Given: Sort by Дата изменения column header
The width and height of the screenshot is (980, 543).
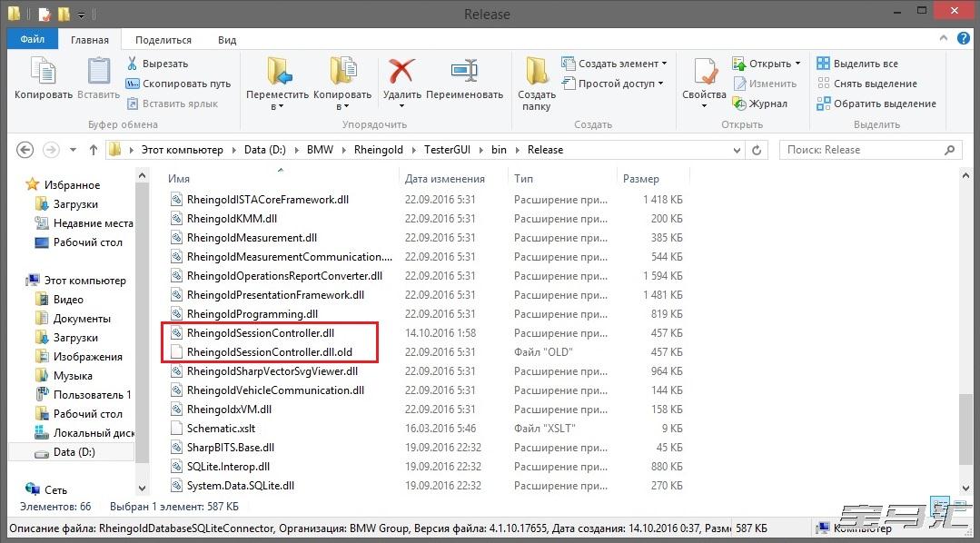Looking at the screenshot, I should [444, 179].
